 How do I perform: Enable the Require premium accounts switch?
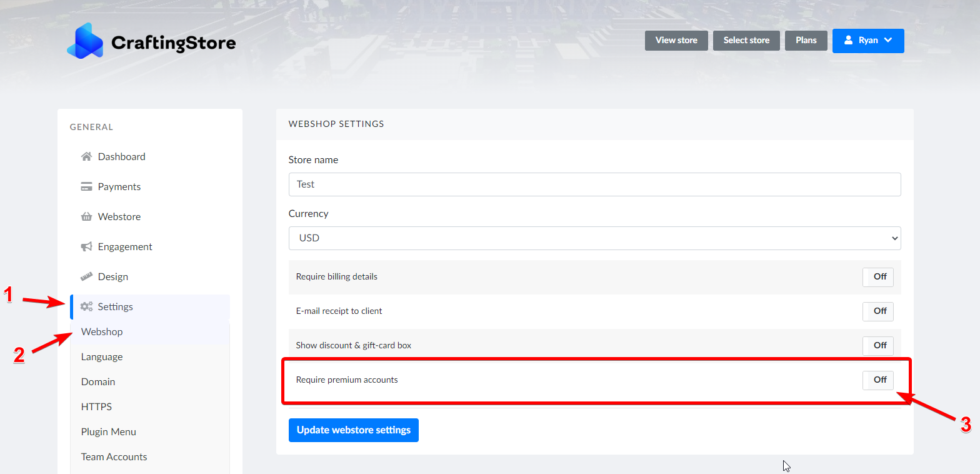tap(878, 380)
